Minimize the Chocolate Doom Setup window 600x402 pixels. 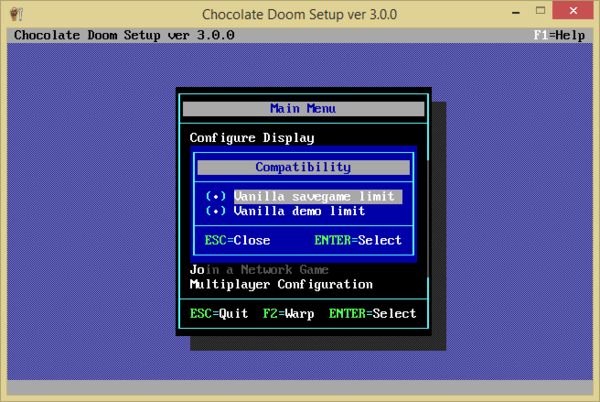coord(516,12)
